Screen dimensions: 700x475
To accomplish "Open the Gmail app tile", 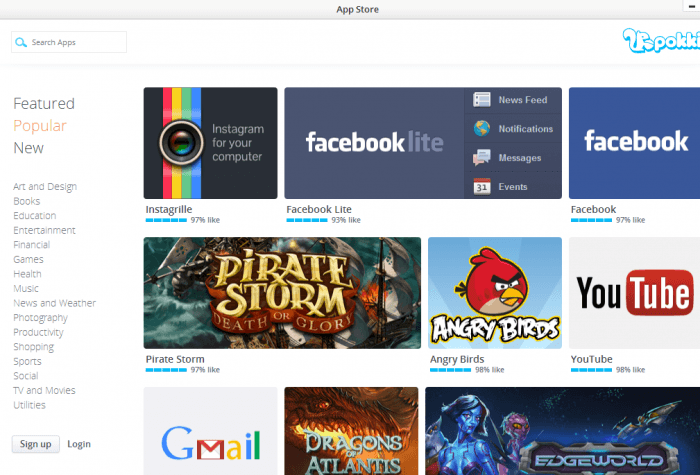I will 210,431.
